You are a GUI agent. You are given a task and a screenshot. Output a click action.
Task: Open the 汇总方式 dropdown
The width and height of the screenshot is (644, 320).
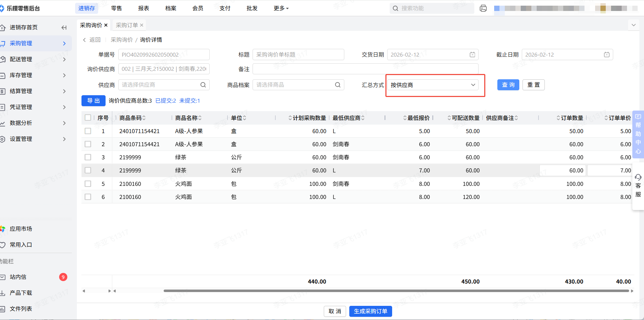click(433, 85)
